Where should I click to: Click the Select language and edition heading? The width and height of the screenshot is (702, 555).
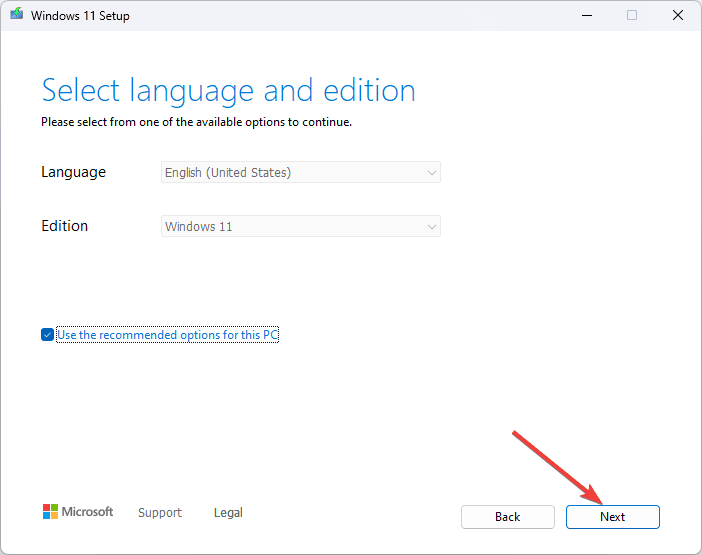(228, 91)
